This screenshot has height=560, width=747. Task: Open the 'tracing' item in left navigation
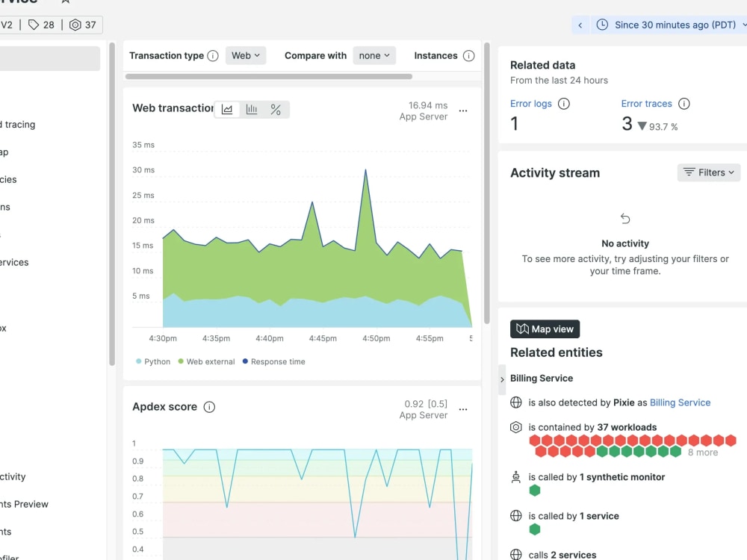click(x=18, y=124)
